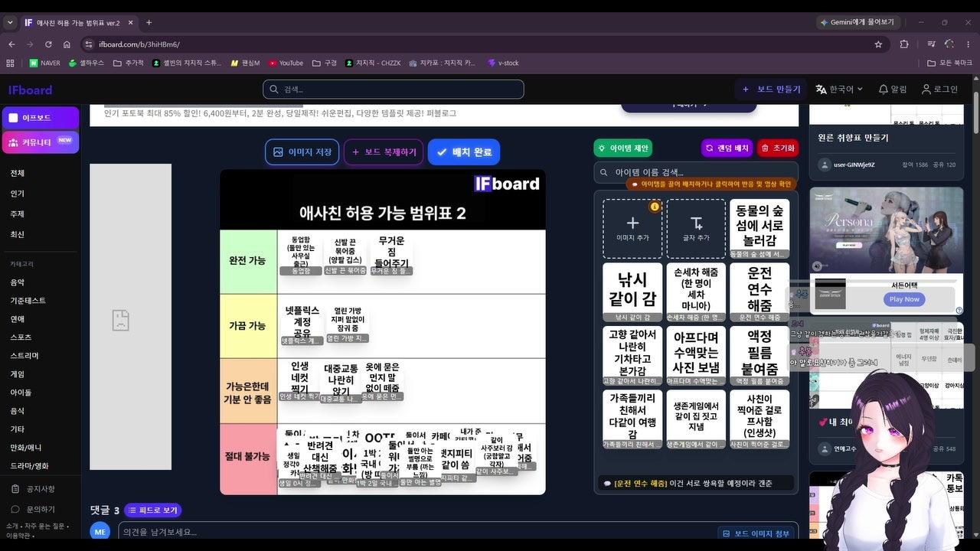980x551 pixels.
Task: Select the 가족들끼리 친해서 다같이 여행 item
Action: pyautogui.click(x=632, y=419)
